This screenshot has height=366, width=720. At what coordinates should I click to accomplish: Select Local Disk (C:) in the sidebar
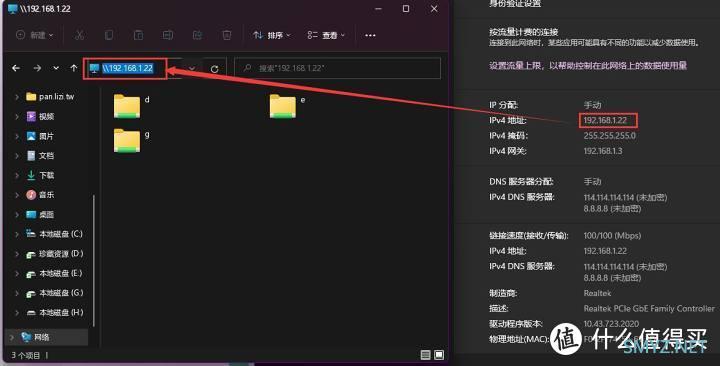point(54,234)
